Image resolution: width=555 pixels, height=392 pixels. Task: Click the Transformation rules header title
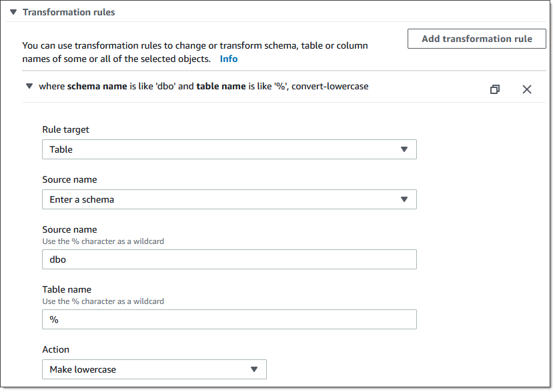pos(69,12)
